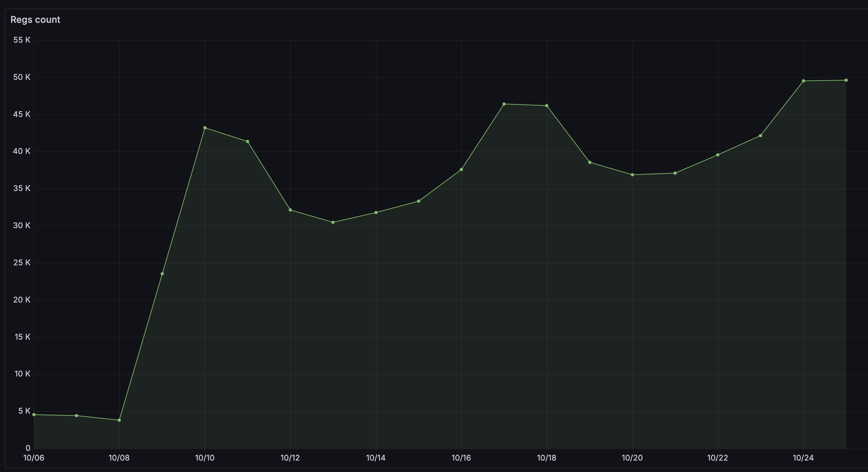Select the data point on 10/10
868x472 pixels.
[205, 128]
